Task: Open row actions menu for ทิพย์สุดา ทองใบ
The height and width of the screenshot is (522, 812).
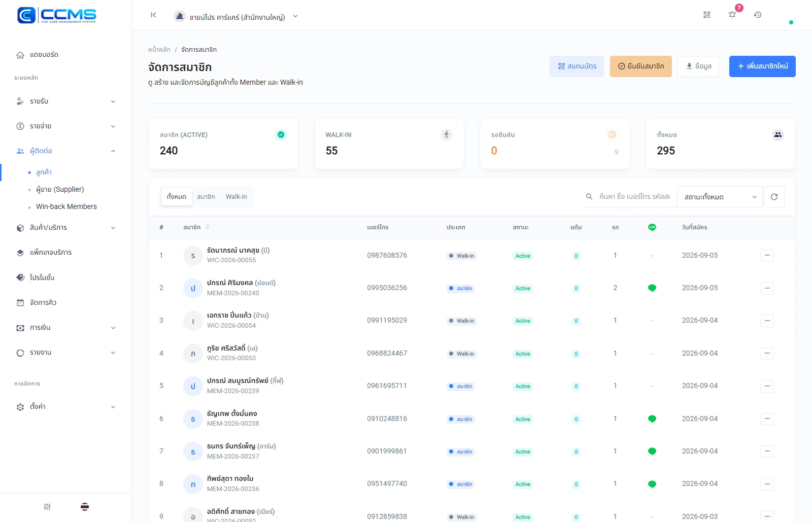Action: tap(767, 484)
